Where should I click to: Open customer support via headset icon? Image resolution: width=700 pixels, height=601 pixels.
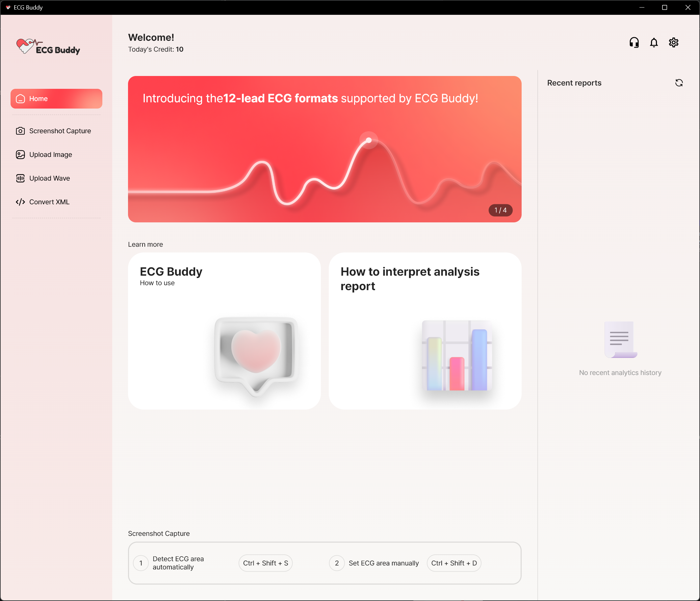pos(634,42)
